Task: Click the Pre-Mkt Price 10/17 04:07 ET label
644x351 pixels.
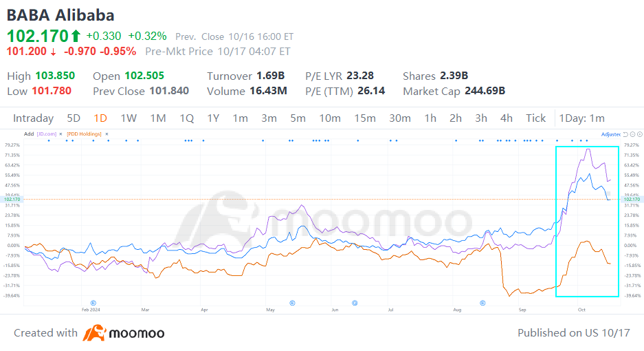Action: click(218, 52)
